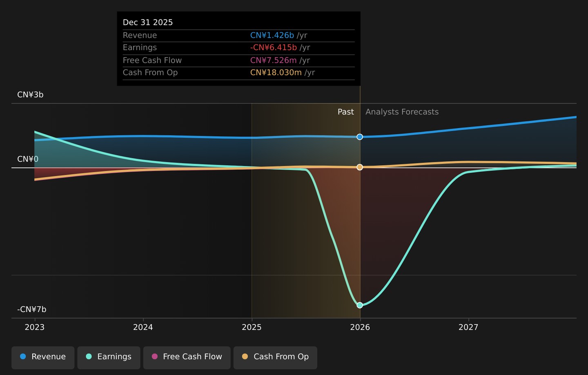Screen dimensions: 588x375
Task: Click the orange Cash From Op legend dot
Action: click(245, 357)
